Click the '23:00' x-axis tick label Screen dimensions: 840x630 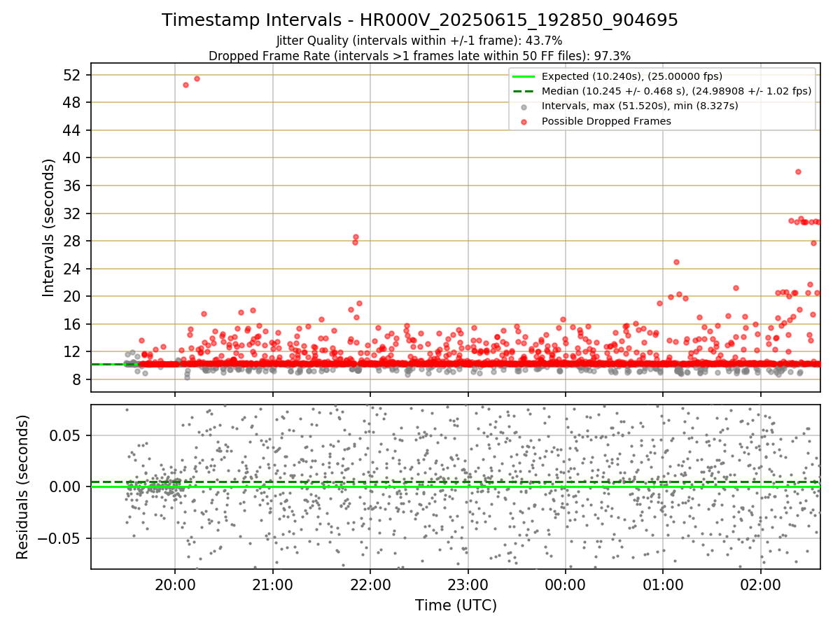(468, 584)
